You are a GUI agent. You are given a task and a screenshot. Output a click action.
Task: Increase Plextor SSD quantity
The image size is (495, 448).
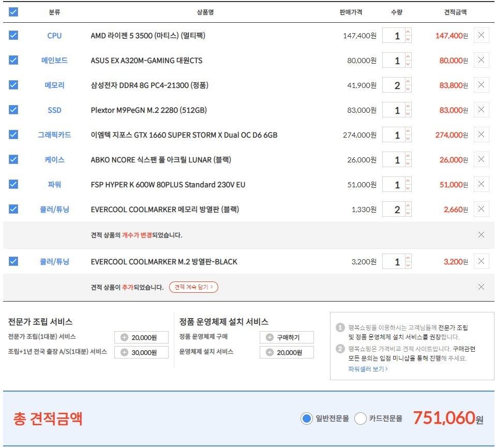click(408, 106)
